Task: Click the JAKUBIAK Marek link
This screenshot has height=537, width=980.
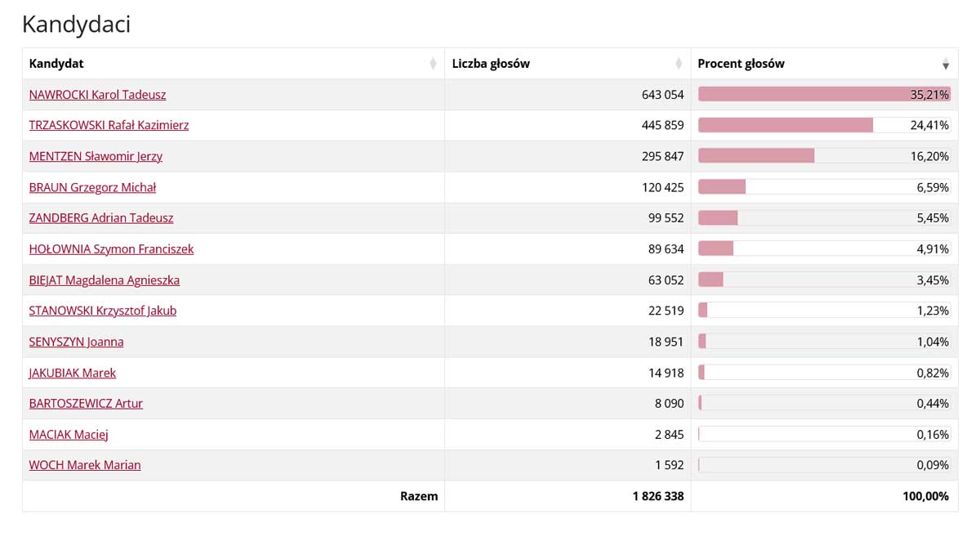Action: click(72, 373)
